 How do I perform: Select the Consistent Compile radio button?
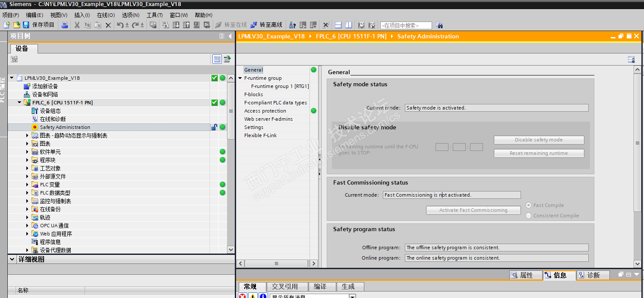coord(528,216)
